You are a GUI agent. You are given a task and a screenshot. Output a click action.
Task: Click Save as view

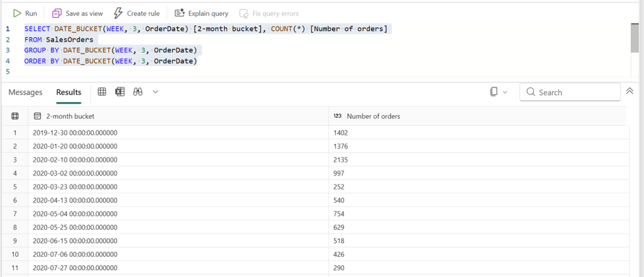pos(77,14)
